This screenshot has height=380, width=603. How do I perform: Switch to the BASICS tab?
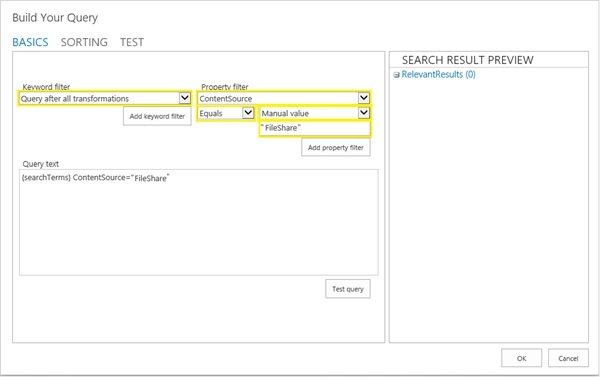[30, 42]
